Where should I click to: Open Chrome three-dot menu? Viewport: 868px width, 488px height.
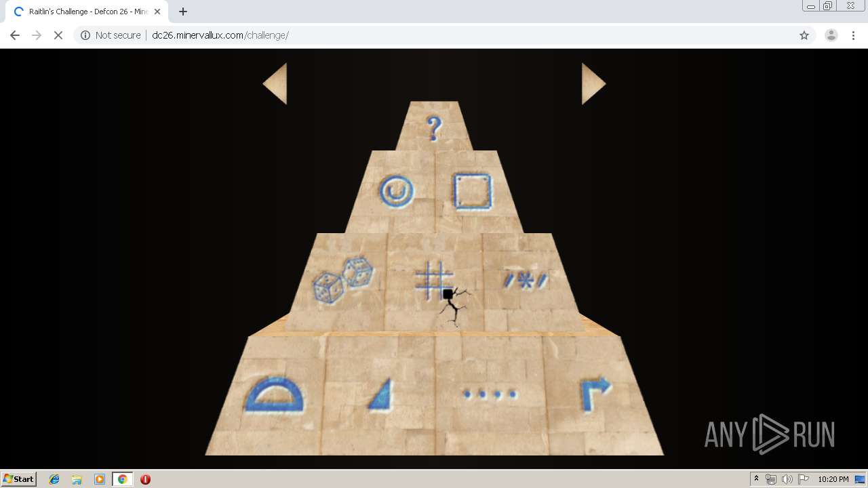(x=853, y=35)
